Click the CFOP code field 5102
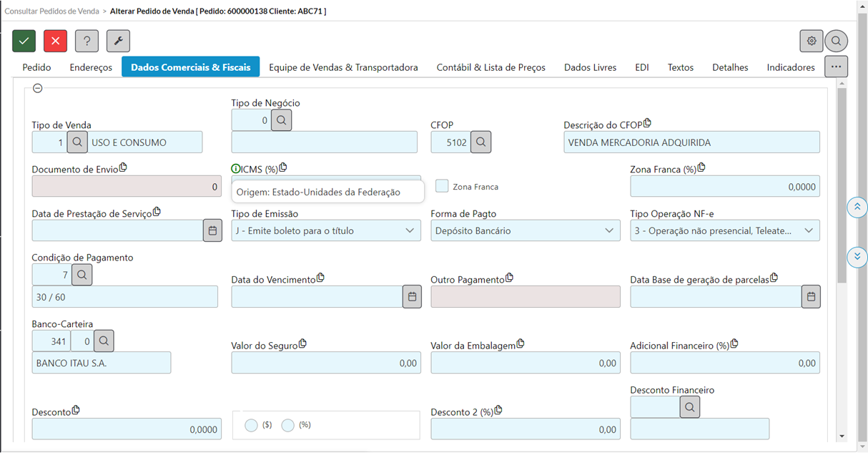The width and height of the screenshot is (868, 453). pyautogui.click(x=450, y=142)
